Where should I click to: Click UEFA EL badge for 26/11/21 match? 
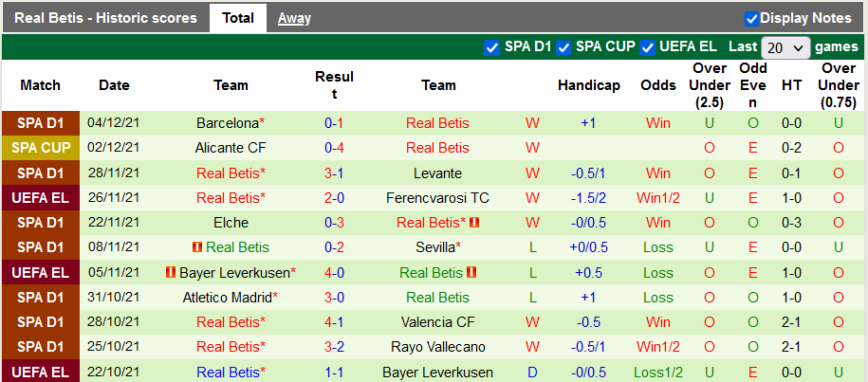pyautogui.click(x=41, y=197)
